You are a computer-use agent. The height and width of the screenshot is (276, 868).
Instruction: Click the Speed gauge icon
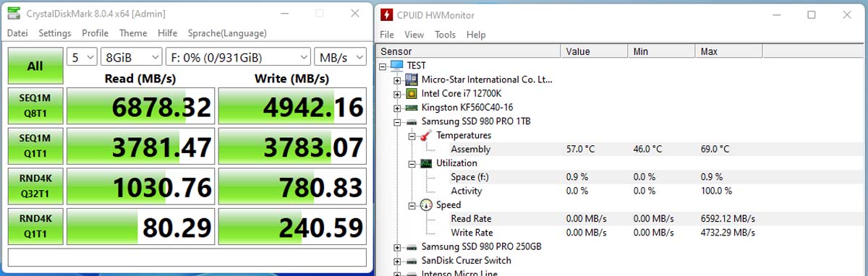point(426,205)
